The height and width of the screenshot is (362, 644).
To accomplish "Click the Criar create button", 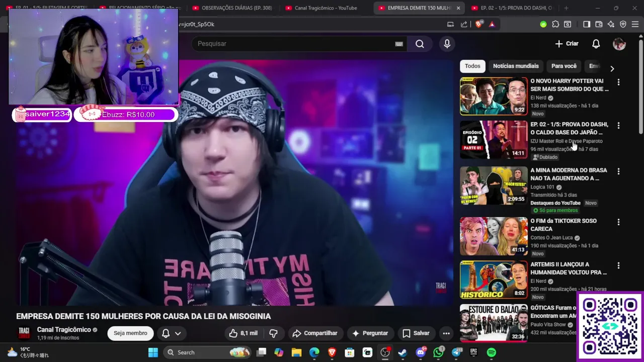I will [567, 44].
